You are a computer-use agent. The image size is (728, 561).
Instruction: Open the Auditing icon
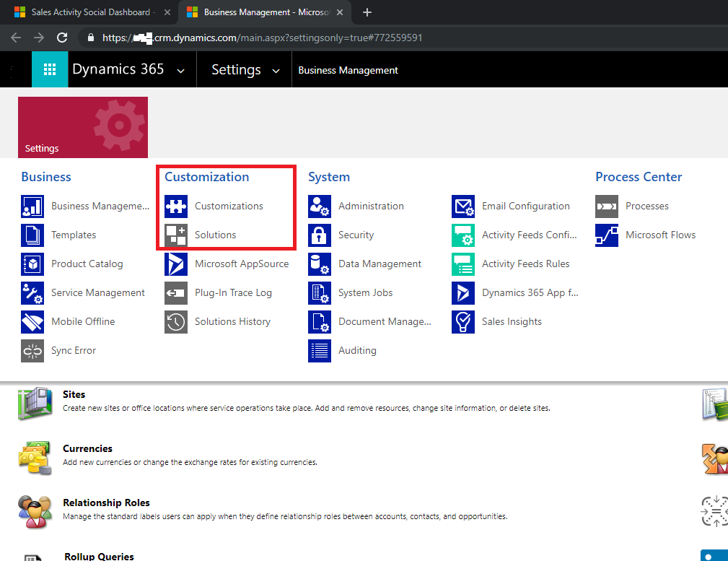coord(319,350)
